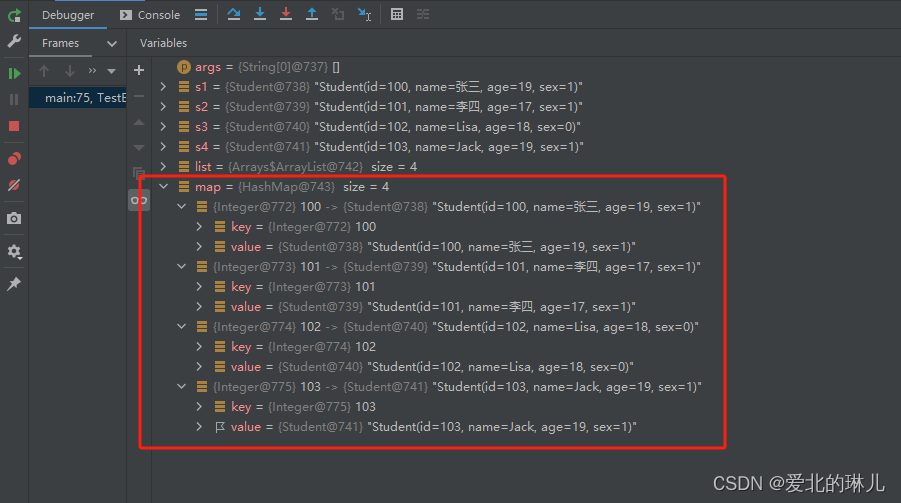Image resolution: width=901 pixels, height=503 pixels.
Task: Expand the s3 variable node
Action: pyautogui.click(x=163, y=126)
